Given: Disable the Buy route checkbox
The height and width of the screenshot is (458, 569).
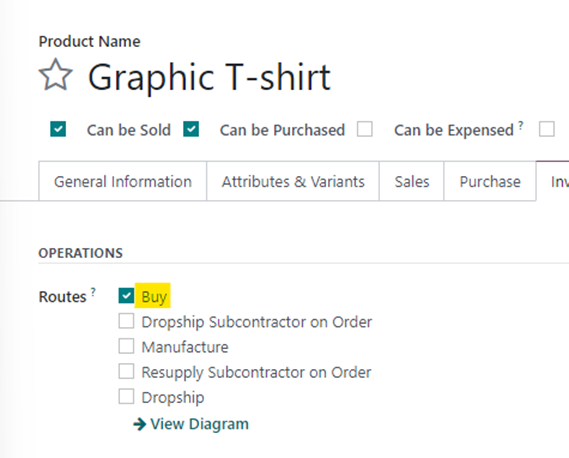Looking at the screenshot, I should click(x=126, y=296).
